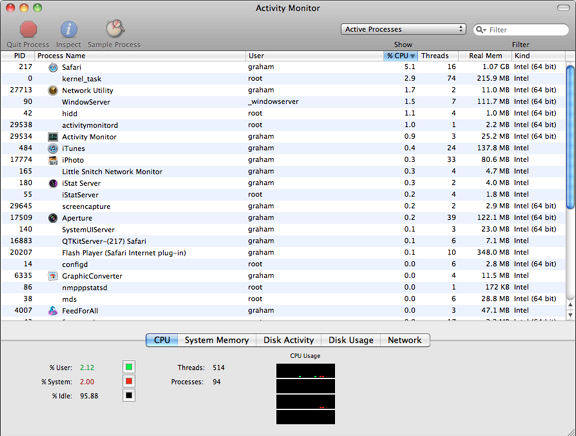The height and width of the screenshot is (436, 576).
Task: Select the nmpppstatsd process row
Action: (x=283, y=288)
